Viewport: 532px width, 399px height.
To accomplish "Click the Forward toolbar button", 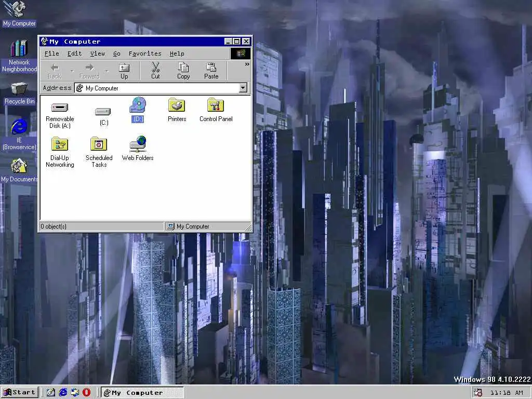I will [89, 71].
